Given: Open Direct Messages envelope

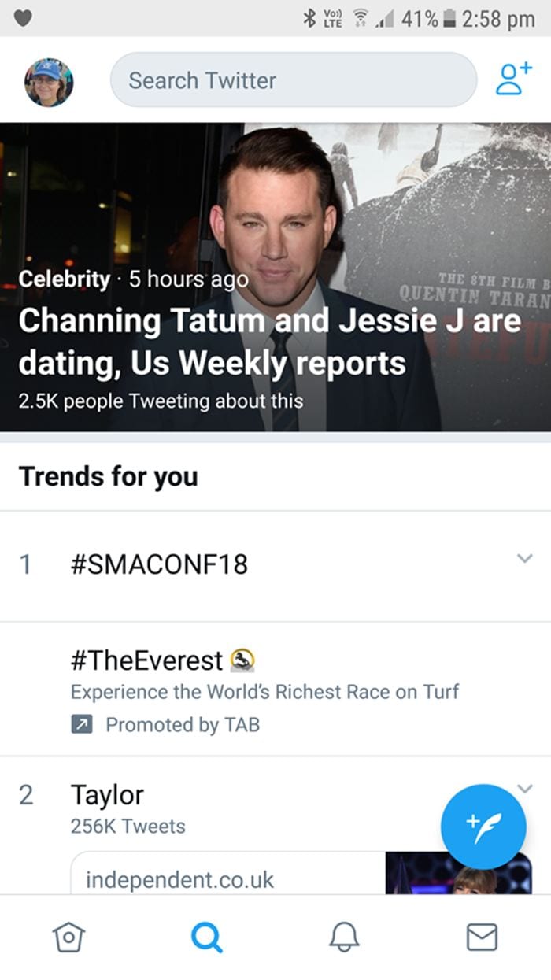Looking at the screenshot, I should (483, 937).
